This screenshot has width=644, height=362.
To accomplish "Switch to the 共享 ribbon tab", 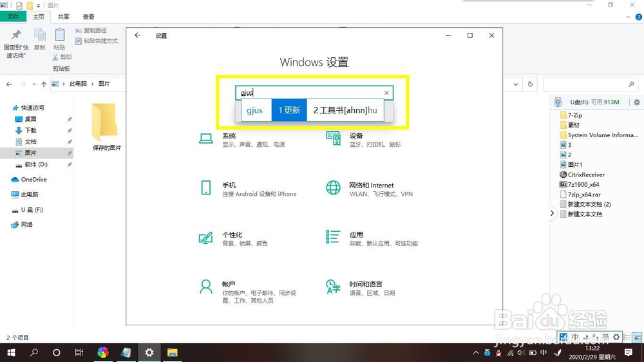I will [63, 17].
